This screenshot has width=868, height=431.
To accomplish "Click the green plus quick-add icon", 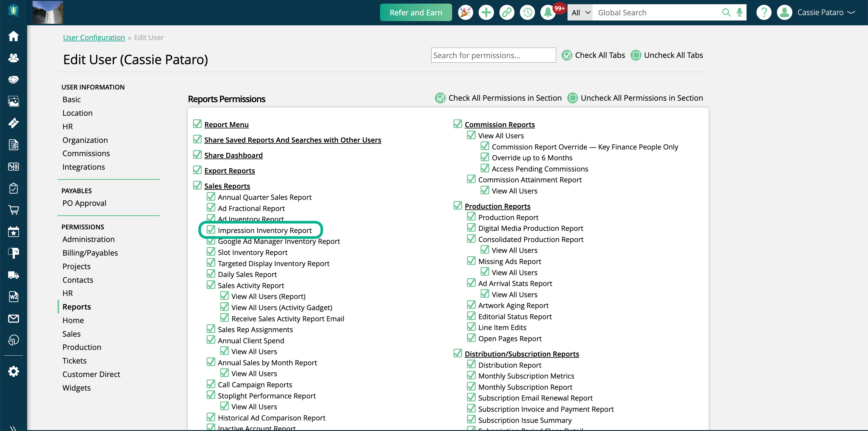I will (x=486, y=13).
